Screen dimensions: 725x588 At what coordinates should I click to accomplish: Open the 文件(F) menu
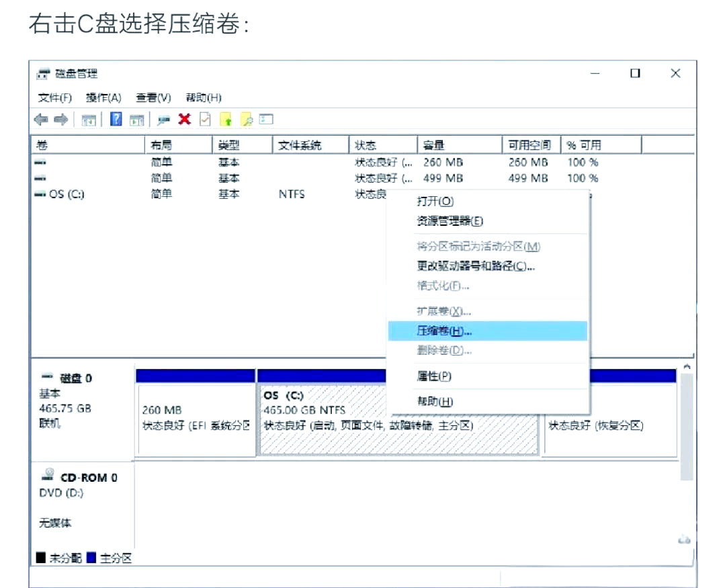point(54,97)
